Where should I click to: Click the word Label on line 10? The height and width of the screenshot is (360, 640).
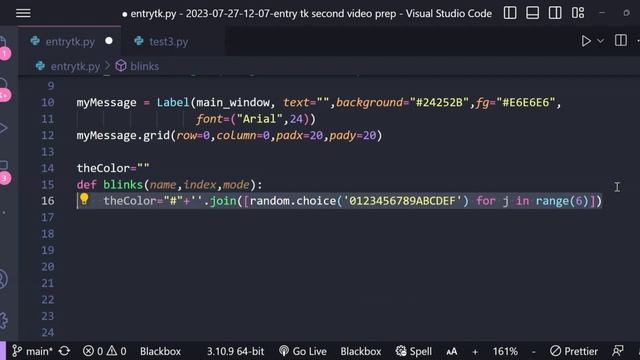tap(173, 102)
